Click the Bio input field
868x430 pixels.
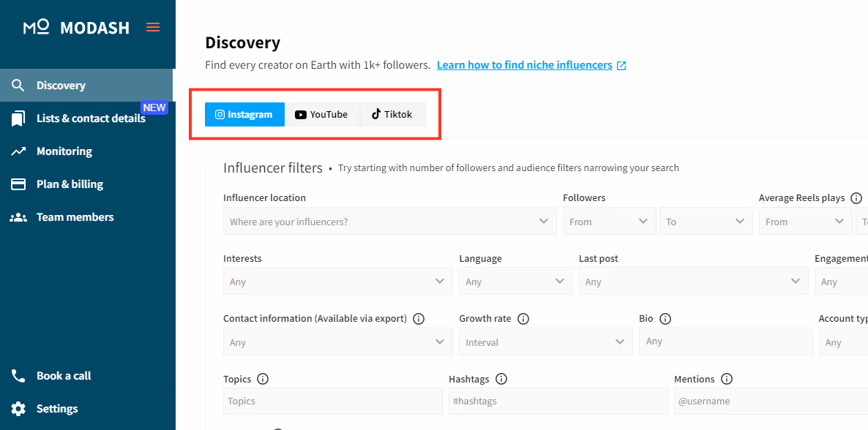[726, 342]
